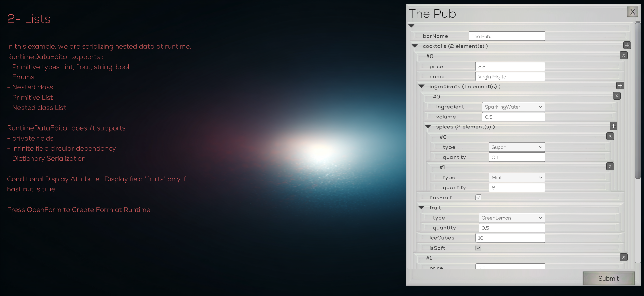Remove the Mint spice entry #1
Viewport: 644px width, 296px height.
coord(610,166)
